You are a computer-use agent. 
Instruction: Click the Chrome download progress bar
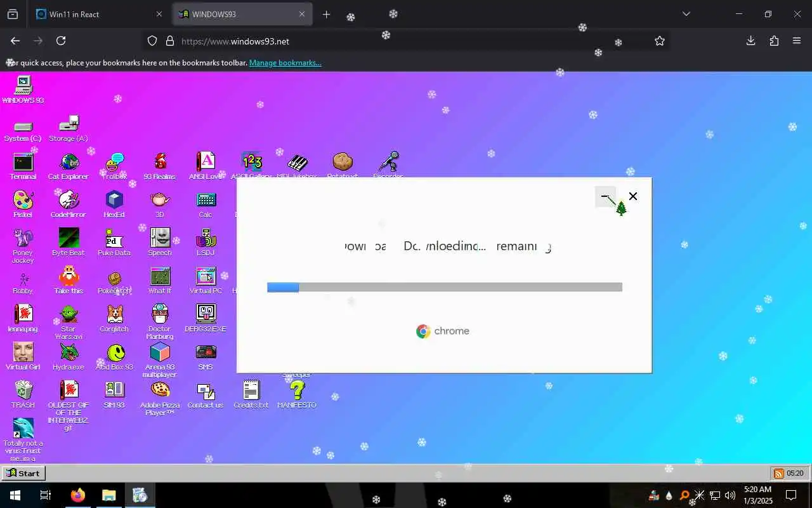445,288
